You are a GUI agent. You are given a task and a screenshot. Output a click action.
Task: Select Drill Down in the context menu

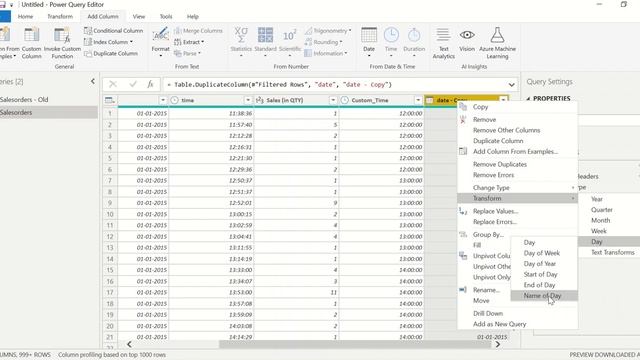(x=518, y=313)
